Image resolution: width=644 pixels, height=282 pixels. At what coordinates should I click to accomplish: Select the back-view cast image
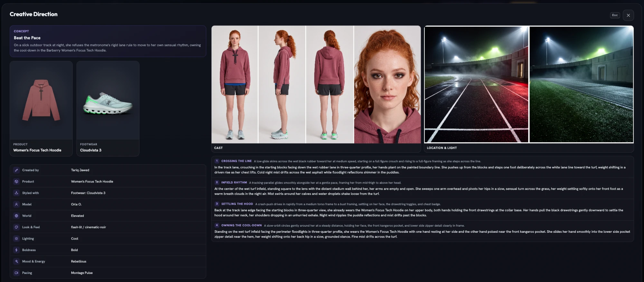pos(330,84)
